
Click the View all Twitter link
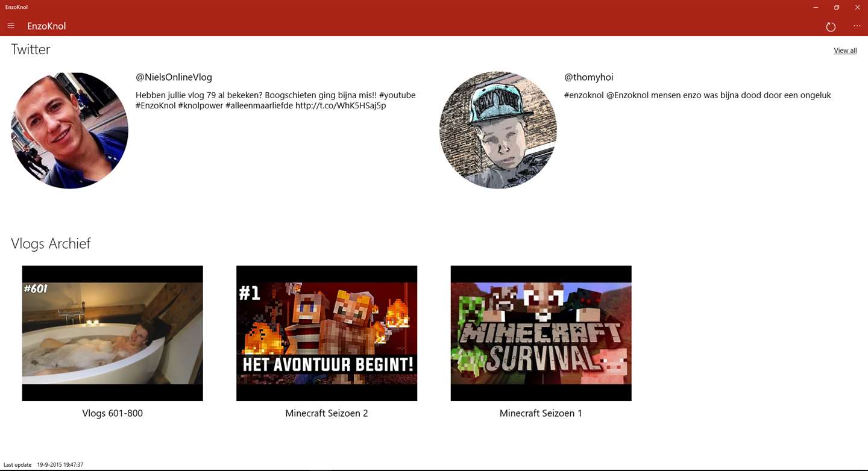[x=845, y=51]
